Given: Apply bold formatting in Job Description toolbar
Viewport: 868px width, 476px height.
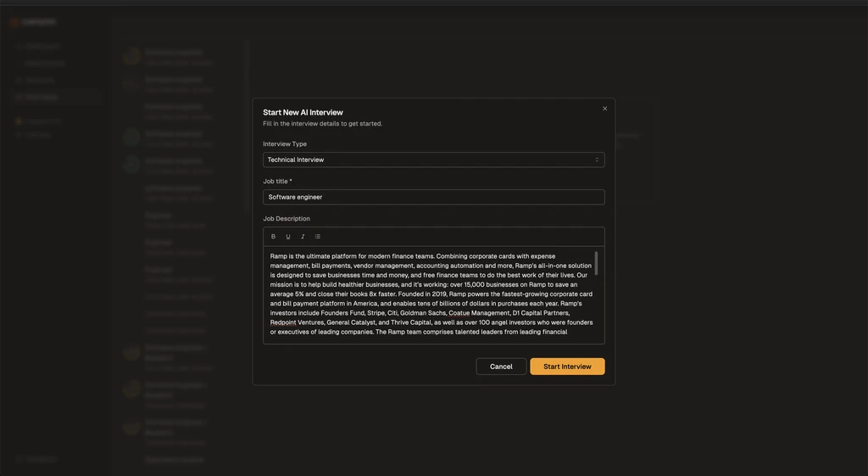Looking at the screenshot, I should [273, 237].
